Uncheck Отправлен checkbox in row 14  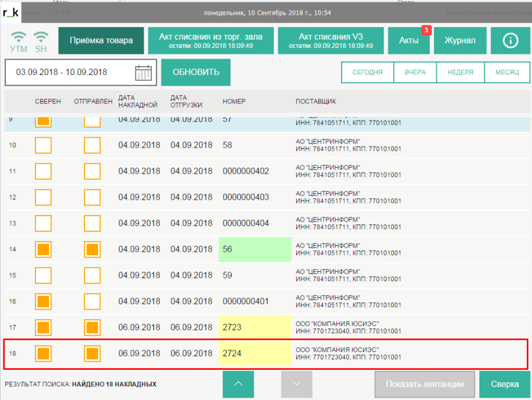tap(92, 249)
